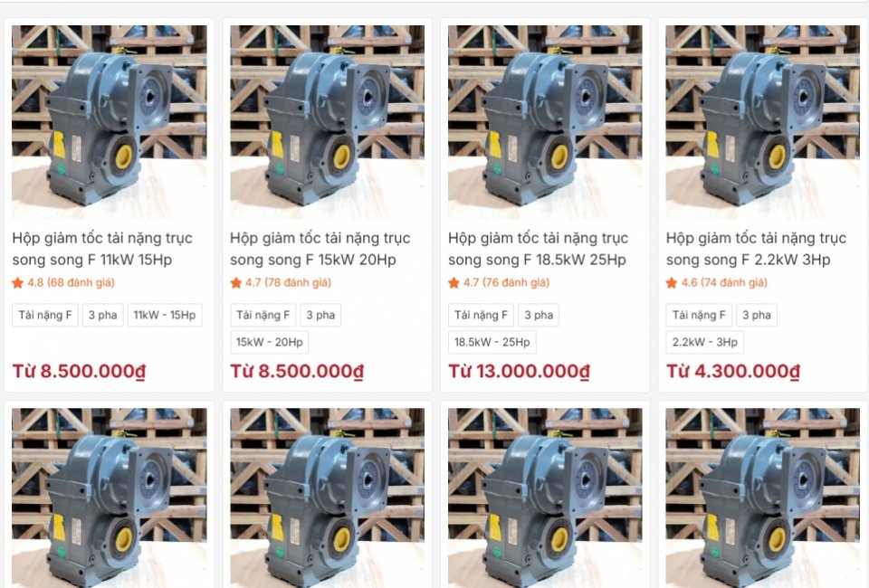Open the first product image in second row
This screenshot has width=869, height=588.
point(110,498)
